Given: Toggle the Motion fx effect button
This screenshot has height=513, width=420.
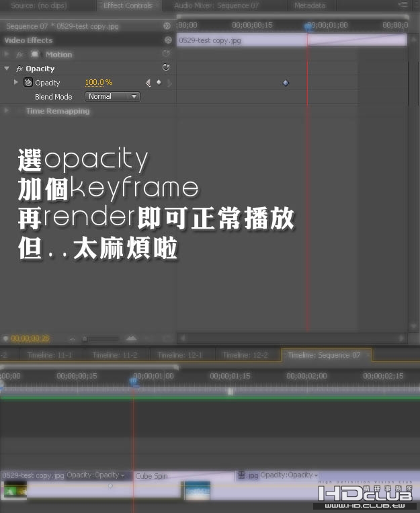Looking at the screenshot, I should tap(19, 54).
